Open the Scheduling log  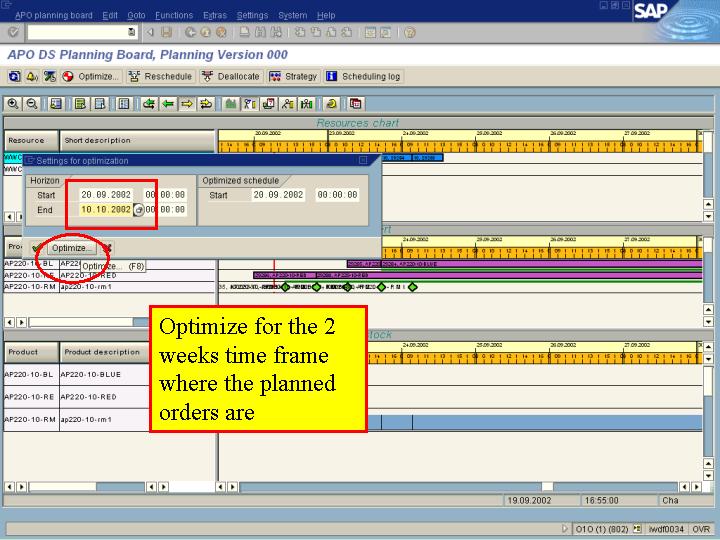tap(364, 76)
